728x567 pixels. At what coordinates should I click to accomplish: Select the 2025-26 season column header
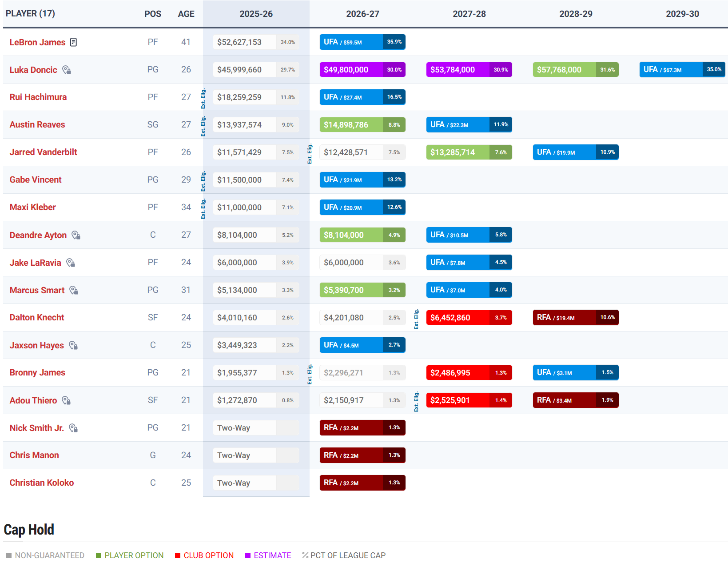pos(256,14)
